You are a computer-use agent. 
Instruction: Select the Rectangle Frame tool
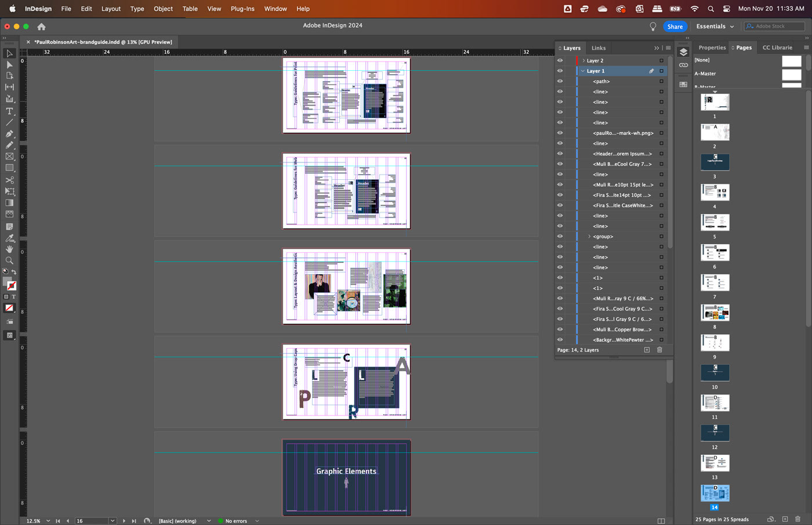click(x=9, y=157)
